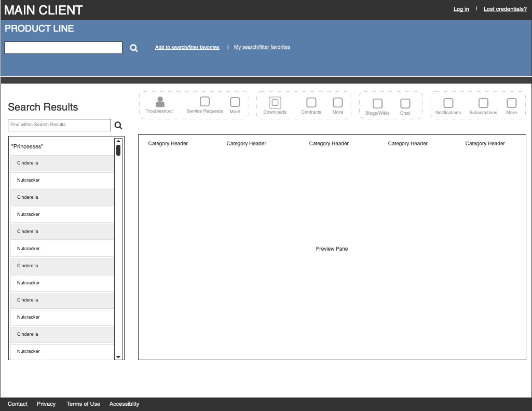Screen dimensions: 532x411
Task: Click the results list scrollbar down arrow
Action: [x=118, y=357]
